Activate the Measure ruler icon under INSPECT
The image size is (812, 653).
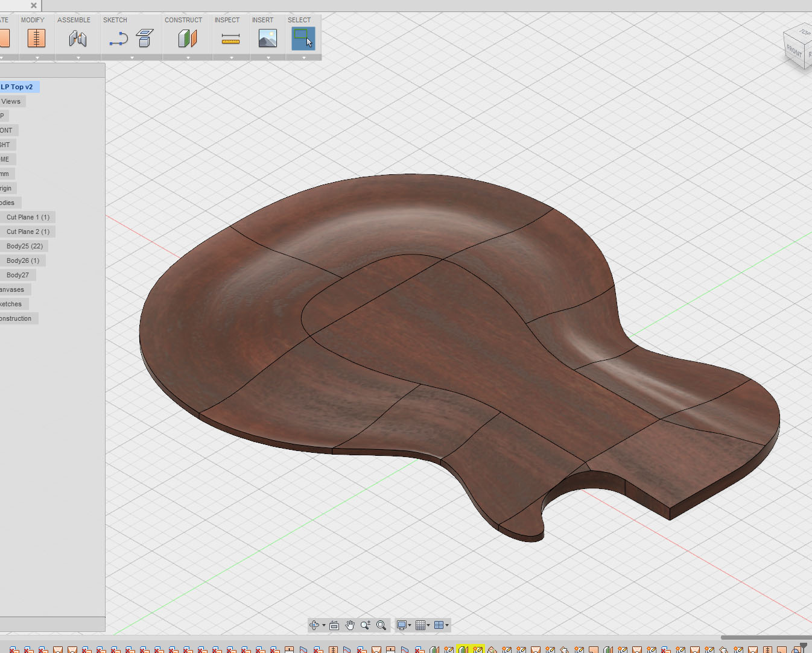click(x=230, y=39)
